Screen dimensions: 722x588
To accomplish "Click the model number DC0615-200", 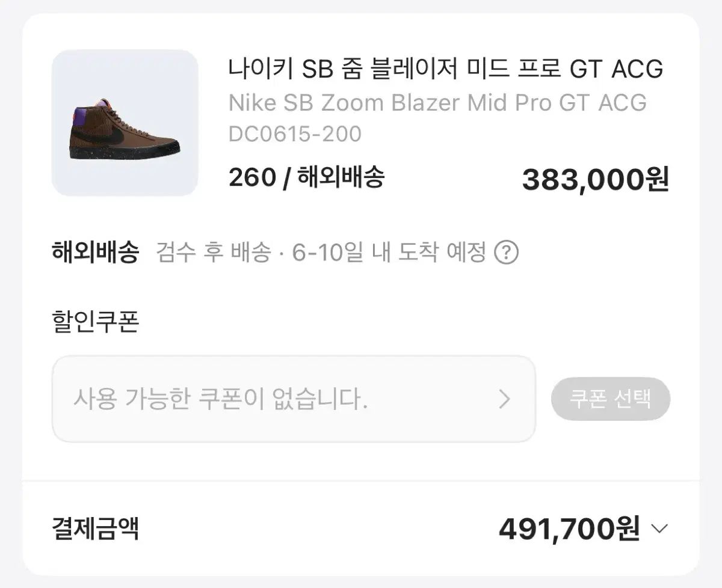I will [x=295, y=134].
